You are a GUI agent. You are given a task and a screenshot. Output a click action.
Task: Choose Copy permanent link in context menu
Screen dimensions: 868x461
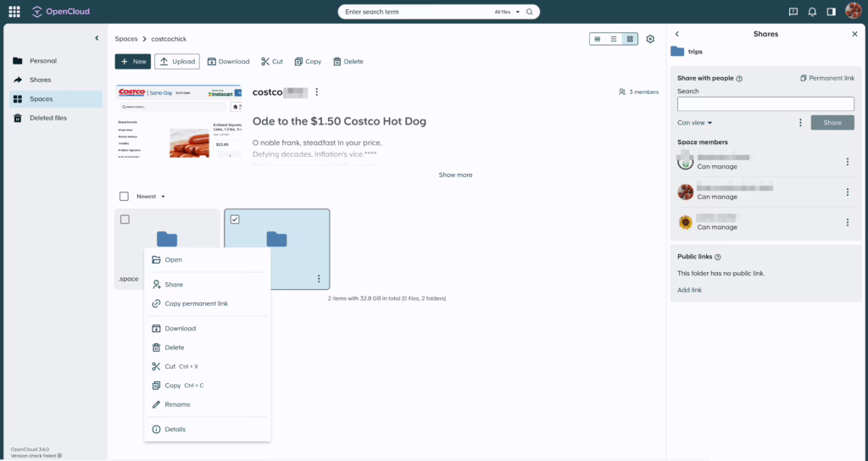click(x=208, y=304)
